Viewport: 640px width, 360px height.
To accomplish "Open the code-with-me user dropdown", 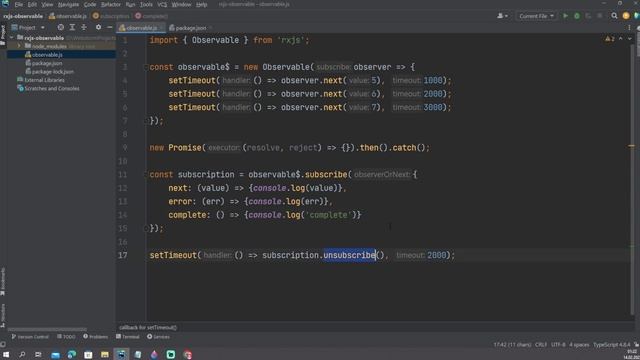I will tap(502, 16).
